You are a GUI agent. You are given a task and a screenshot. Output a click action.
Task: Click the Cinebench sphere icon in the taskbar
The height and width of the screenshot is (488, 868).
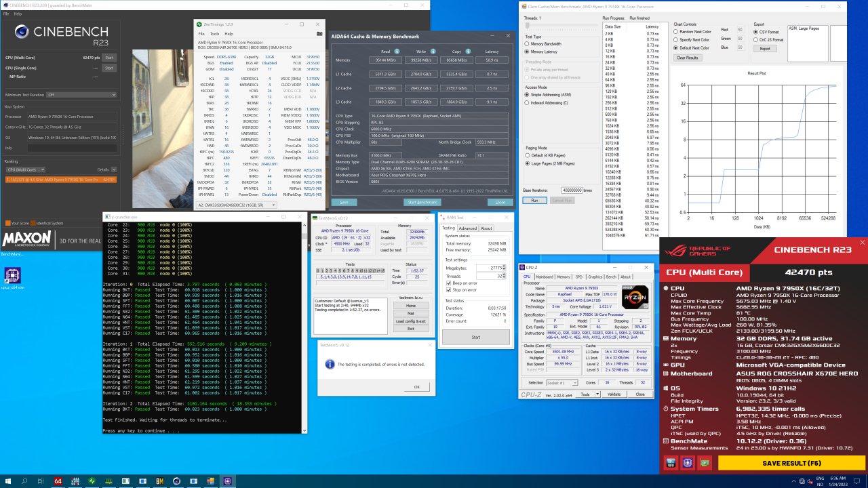coord(176,481)
